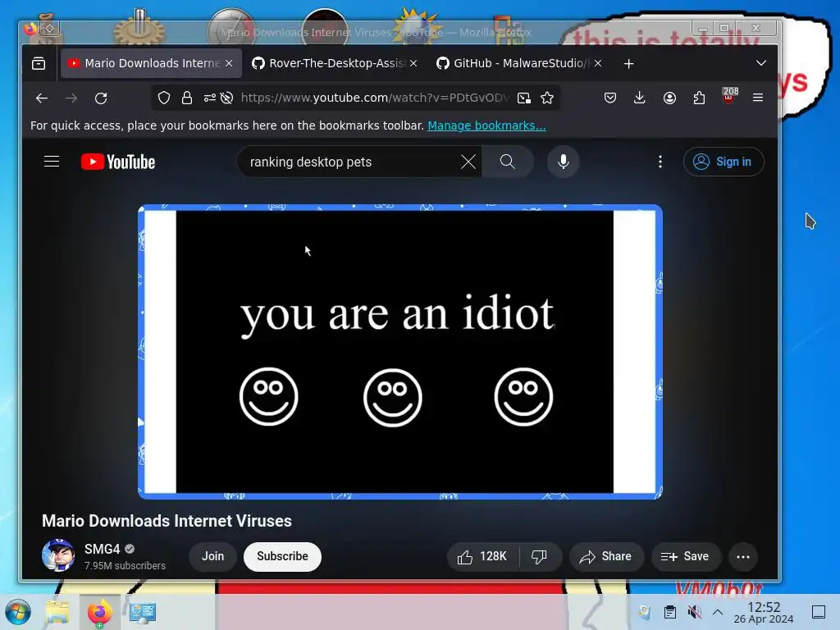The width and height of the screenshot is (840, 630).
Task: Switch to Mario Downloads Internet Viruses tab
Action: tap(151, 64)
